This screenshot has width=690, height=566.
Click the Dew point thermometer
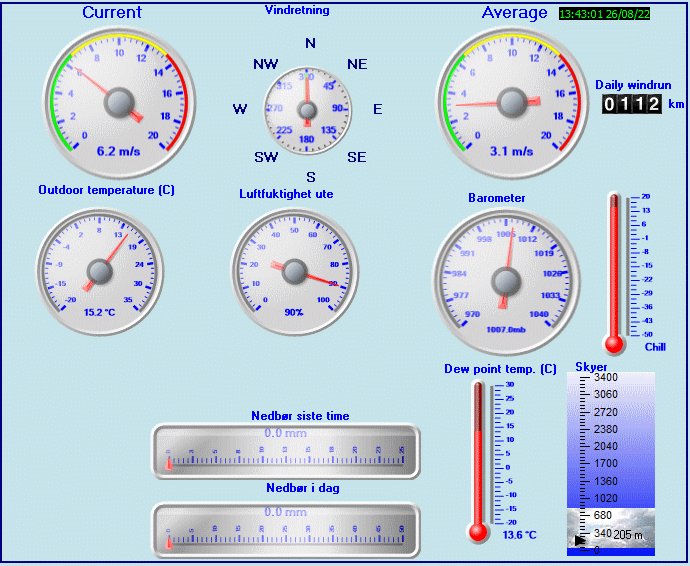(x=478, y=455)
